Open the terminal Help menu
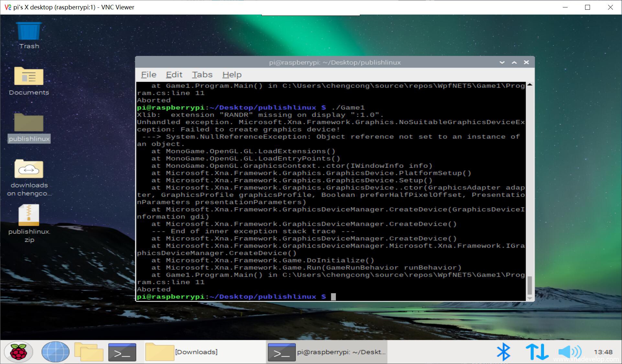This screenshot has height=364, width=622. pyautogui.click(x=232, y=75)
